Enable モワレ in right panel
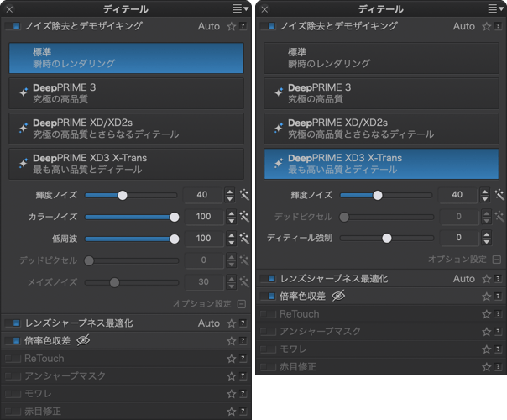Viewport: 507px width, 420px height. [x=268, y=349]
